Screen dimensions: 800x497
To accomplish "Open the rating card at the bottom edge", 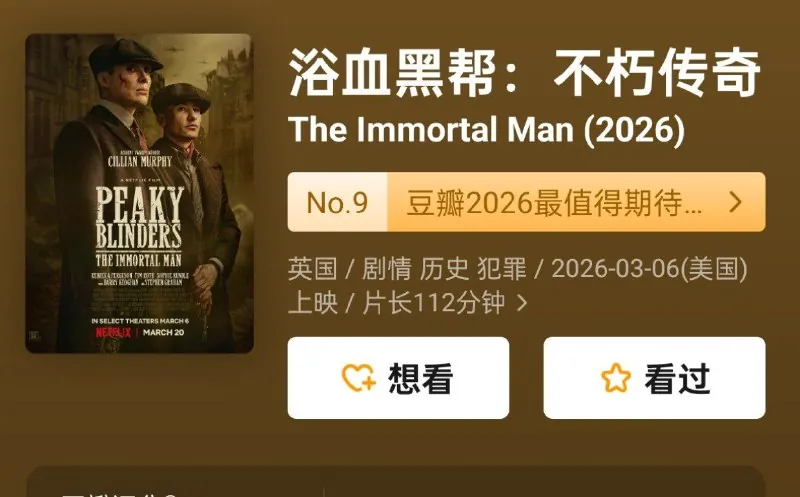I will coord(395,482).
